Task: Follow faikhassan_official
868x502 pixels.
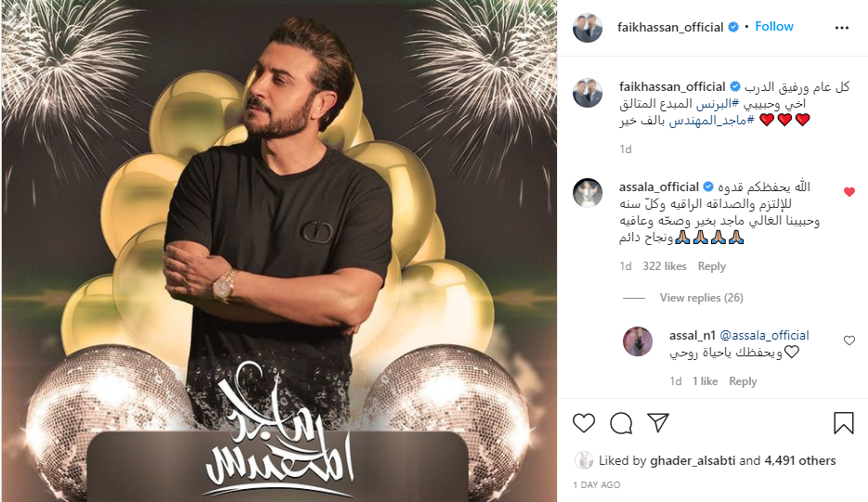Action: 774,27
